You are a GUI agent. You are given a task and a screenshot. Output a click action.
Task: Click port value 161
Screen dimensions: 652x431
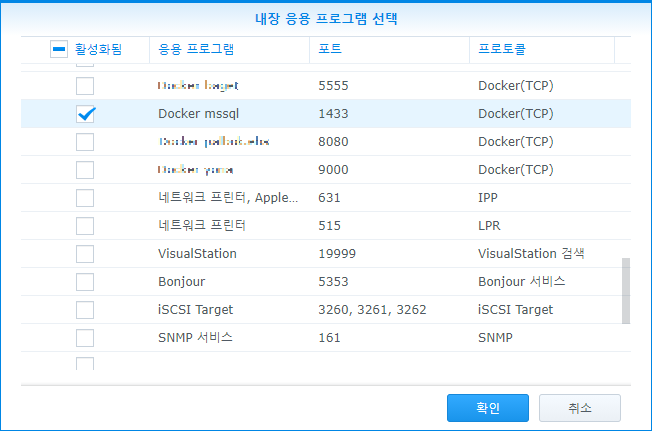point(329,338)
